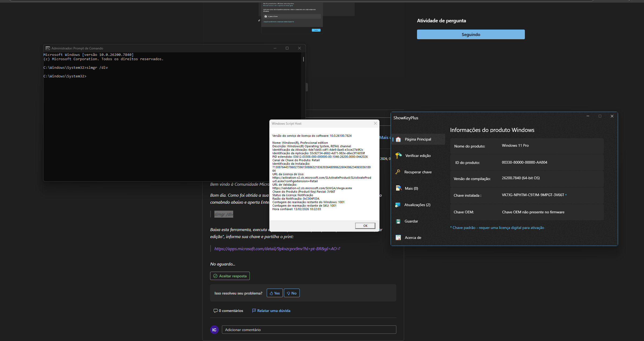Click the Aceitar resposta button
644x341 pixels.
point(230,276)
